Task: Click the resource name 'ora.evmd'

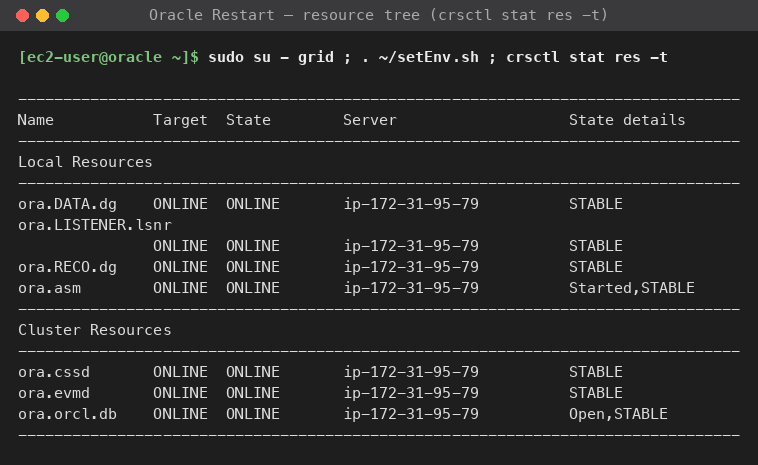Action: pyautogui.click(x=54, y=393)
